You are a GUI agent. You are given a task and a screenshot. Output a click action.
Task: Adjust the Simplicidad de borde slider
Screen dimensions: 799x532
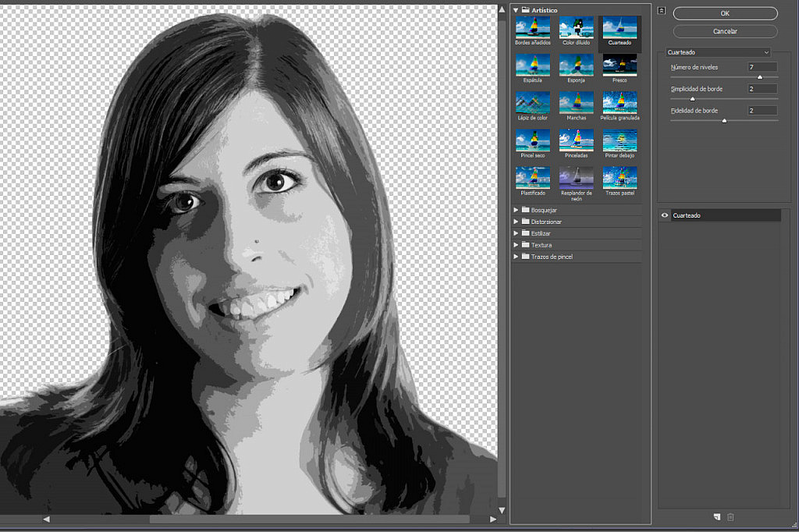point(691,99)
